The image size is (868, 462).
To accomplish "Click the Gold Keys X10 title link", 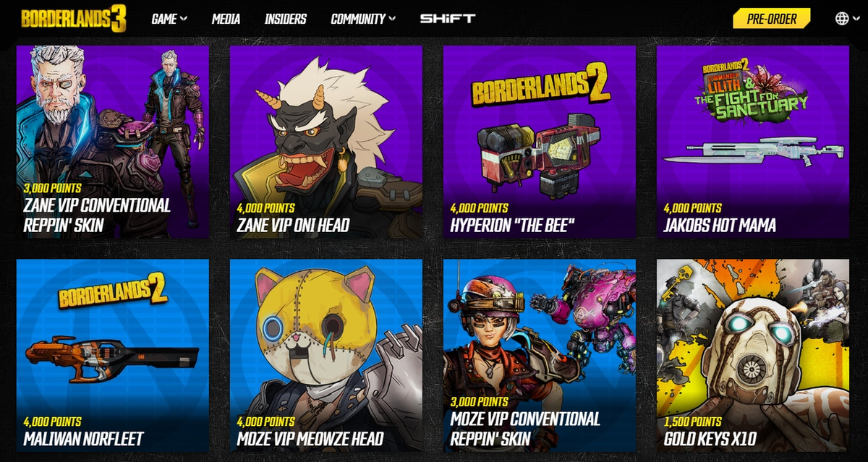I will pos(710,439).
